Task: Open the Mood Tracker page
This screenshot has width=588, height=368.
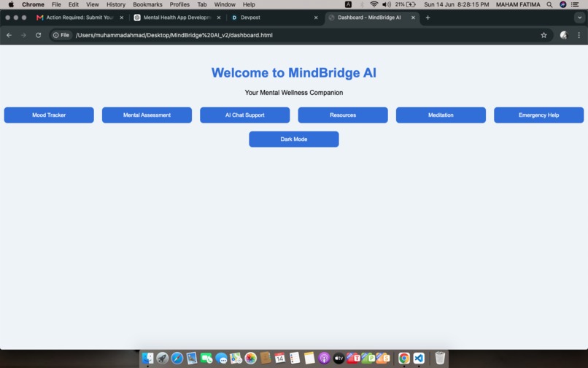Action: (x=49, y=115)
